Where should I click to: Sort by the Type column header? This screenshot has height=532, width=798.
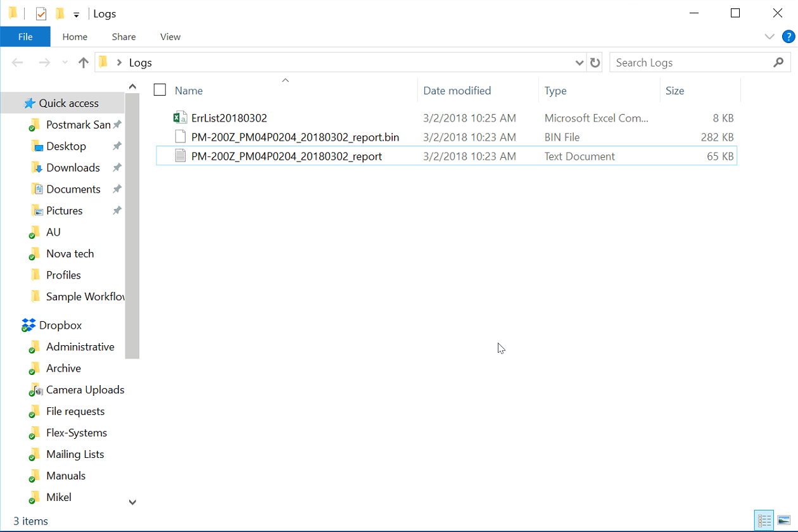(x=555, y=91)
